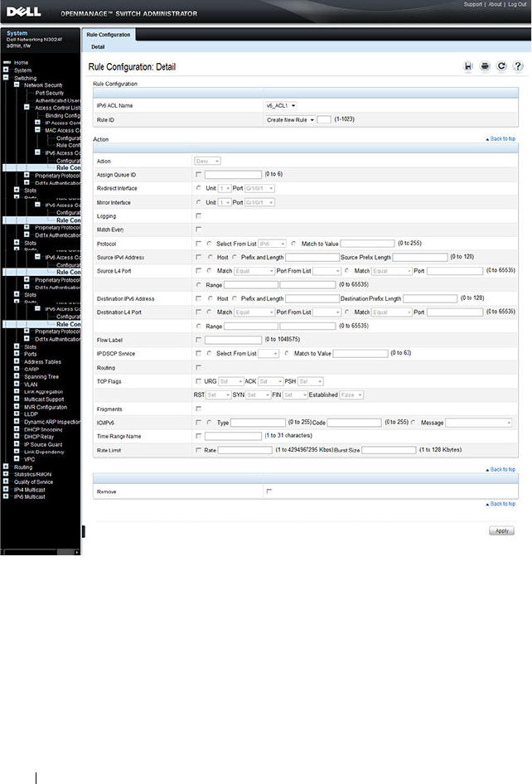The width and height of the screenshot is (532, 784).
Task: Click the Support link in the header
Action: [x=473, y=4]
